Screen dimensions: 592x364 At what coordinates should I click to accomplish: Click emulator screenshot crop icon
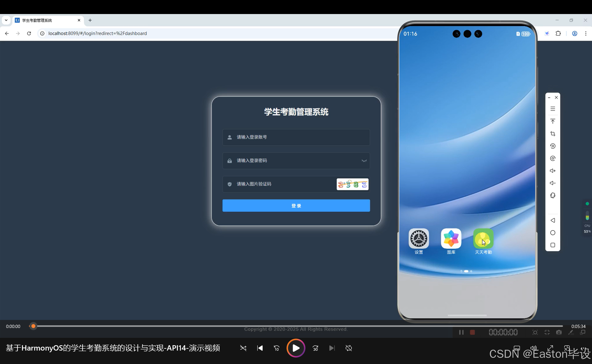(553, 134)
